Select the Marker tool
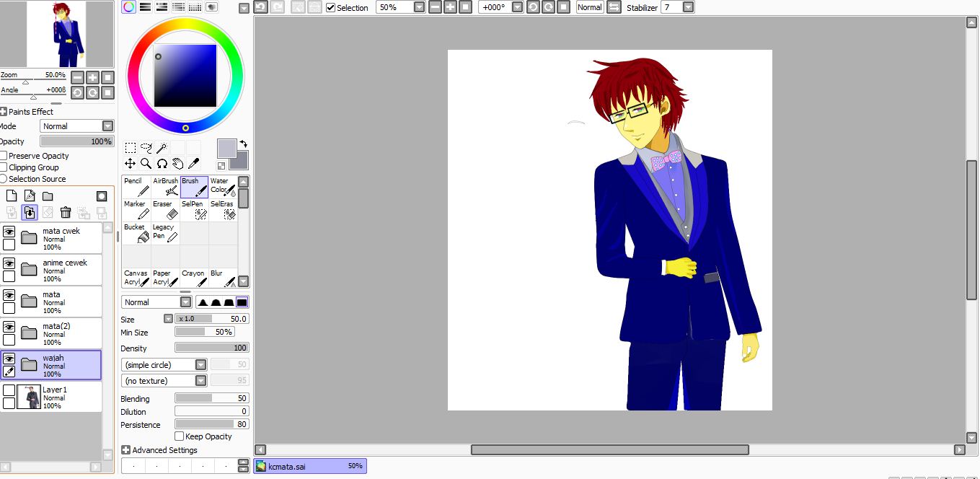 (x=136, y=210)
